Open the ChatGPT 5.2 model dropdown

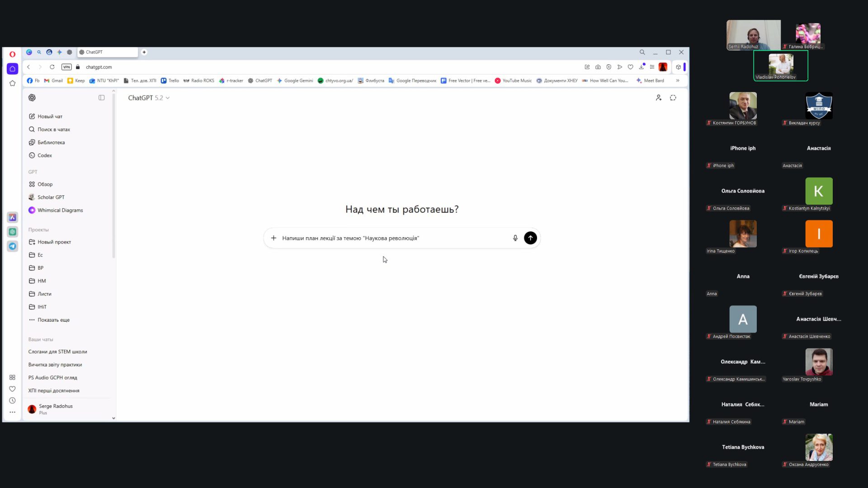[149, 98]
